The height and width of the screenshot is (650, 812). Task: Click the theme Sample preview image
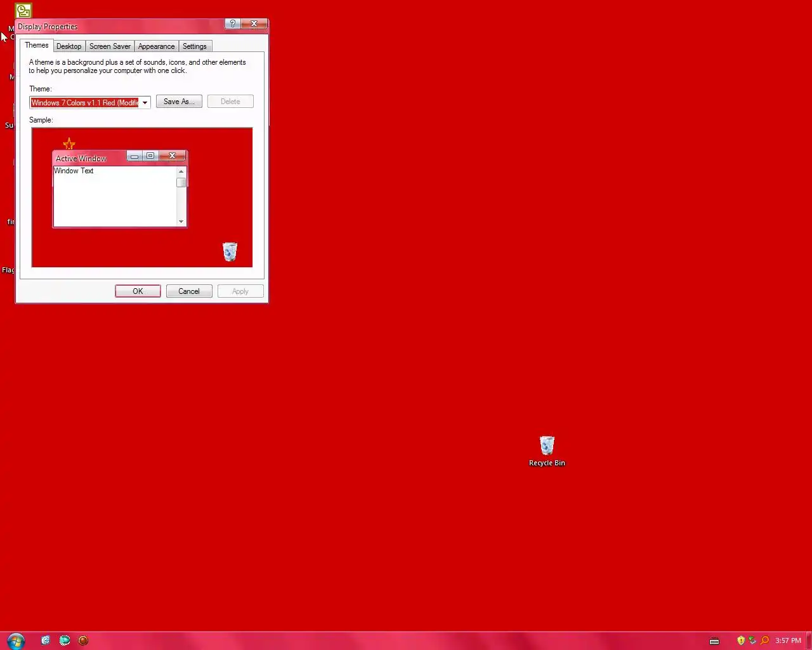142,197
